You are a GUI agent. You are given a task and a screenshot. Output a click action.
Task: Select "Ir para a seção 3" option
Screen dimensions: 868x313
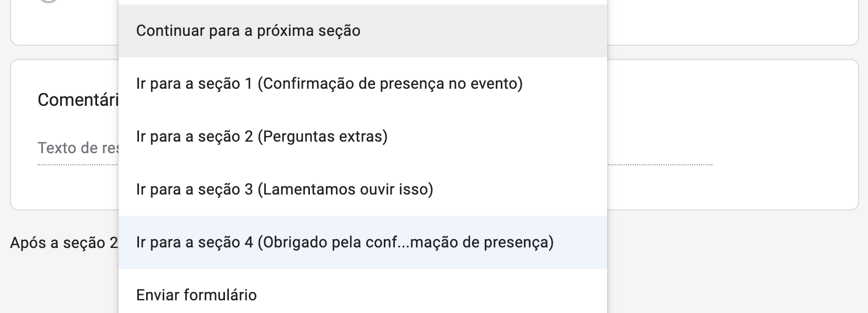coord(285,190)
